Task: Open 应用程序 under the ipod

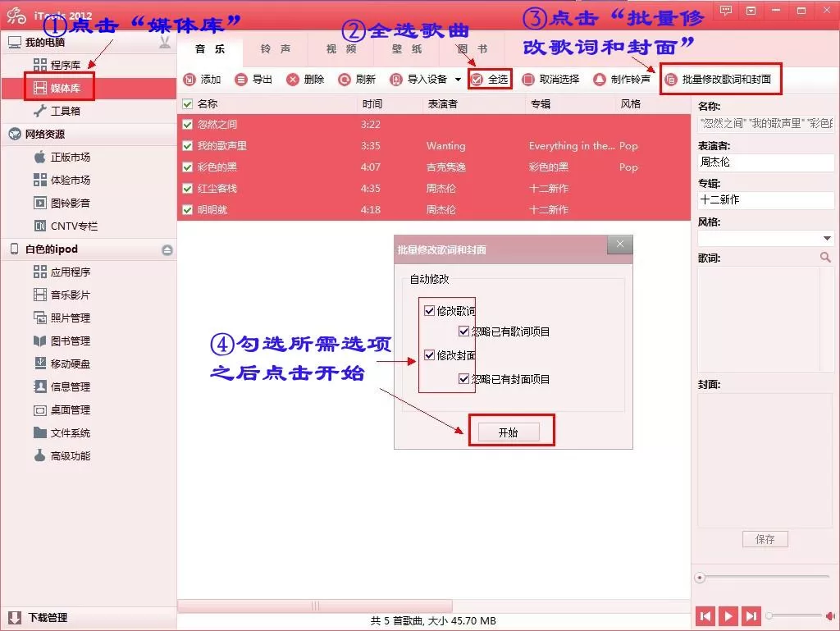Action: pos(62,272)
